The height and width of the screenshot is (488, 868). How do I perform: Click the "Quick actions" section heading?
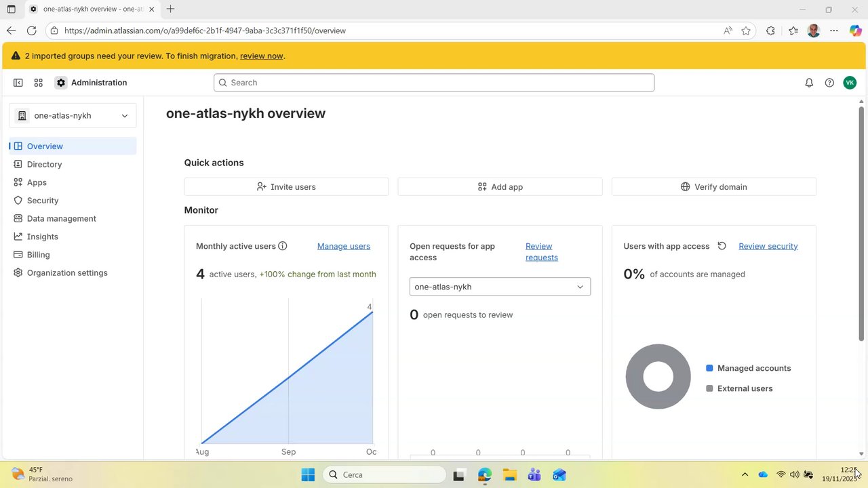[x=214, y=163]
